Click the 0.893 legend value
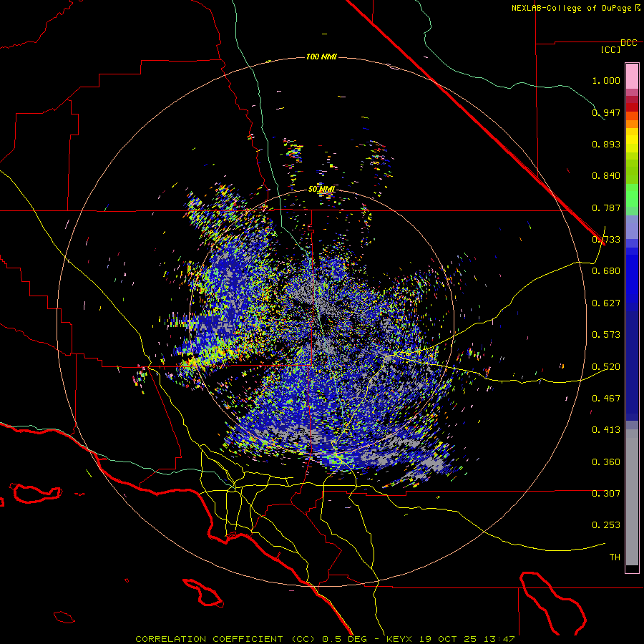The image size is (644, 644). tap(606, 144)
